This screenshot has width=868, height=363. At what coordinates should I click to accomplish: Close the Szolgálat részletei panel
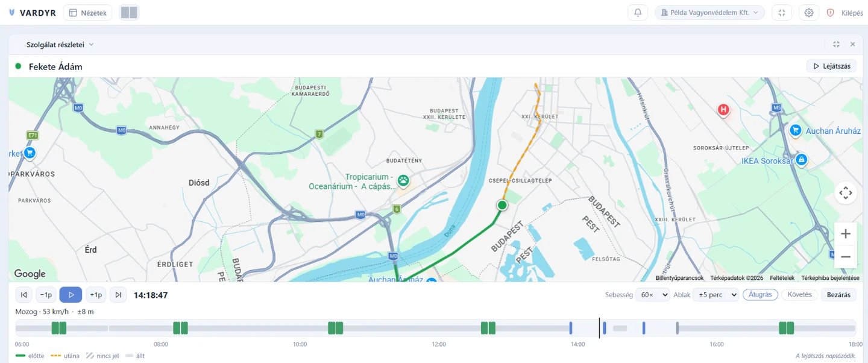tap(852, 44)
